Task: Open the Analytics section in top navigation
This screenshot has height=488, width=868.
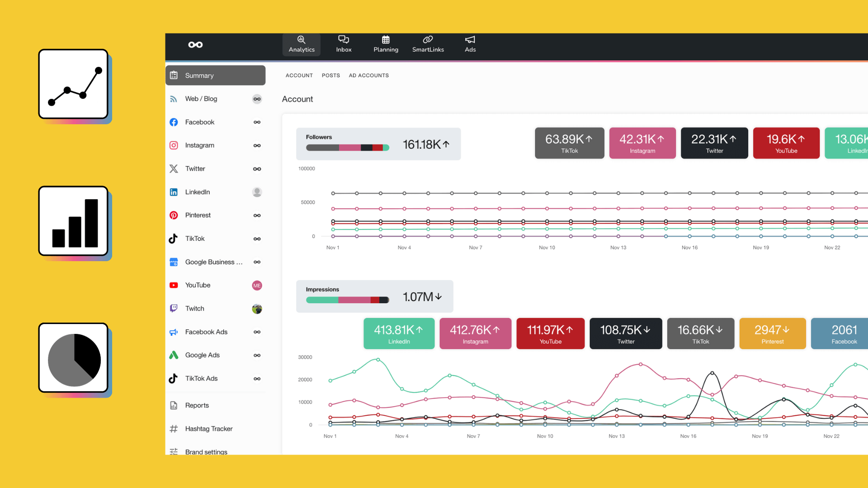Action: 301,44
